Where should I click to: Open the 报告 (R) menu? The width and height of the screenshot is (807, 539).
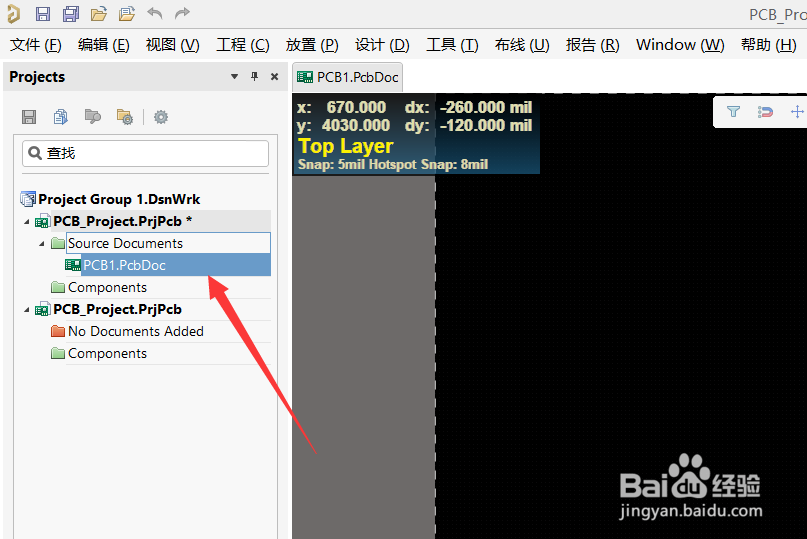[592, 45]
